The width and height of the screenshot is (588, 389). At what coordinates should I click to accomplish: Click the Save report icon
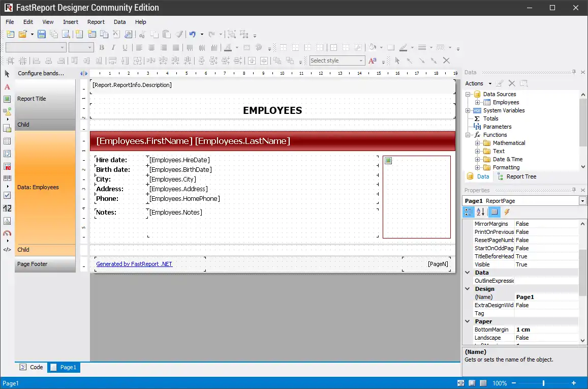point(42,35)
